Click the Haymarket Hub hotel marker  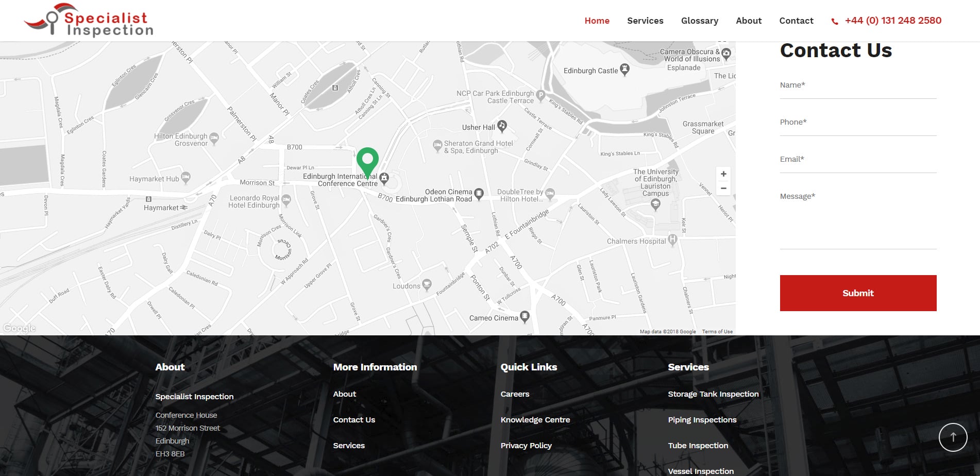coord(185,178)
